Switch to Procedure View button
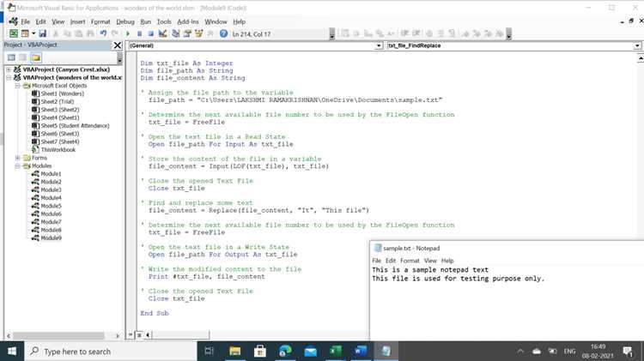 tap(131, 334)
